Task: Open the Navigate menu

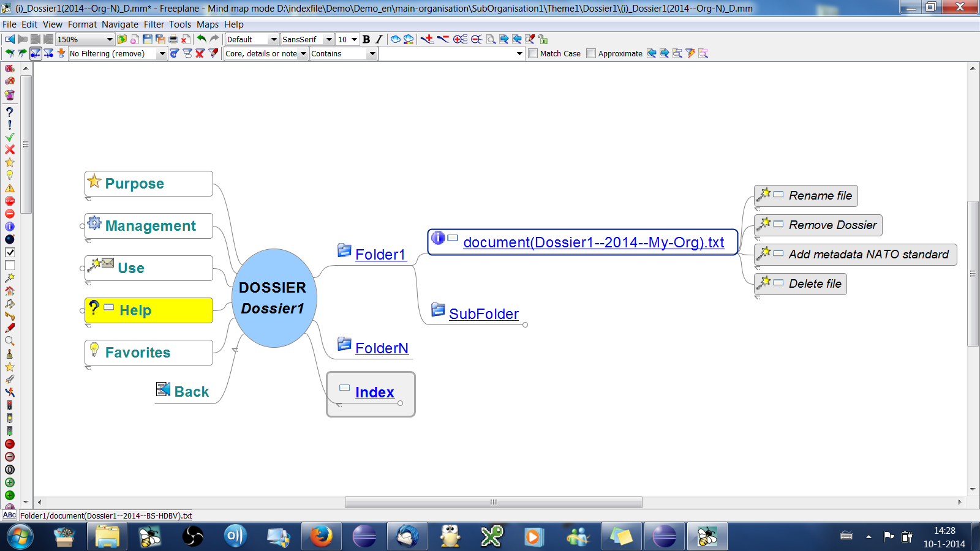Action: click(119, 24)
